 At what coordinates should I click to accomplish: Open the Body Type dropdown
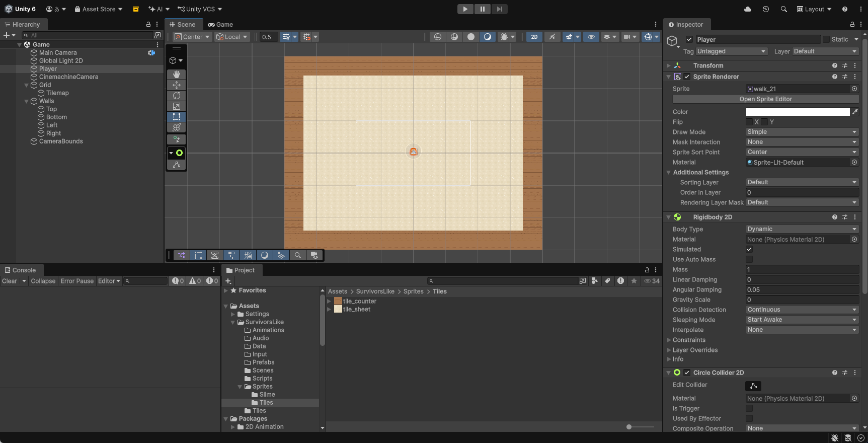point(802,229)
